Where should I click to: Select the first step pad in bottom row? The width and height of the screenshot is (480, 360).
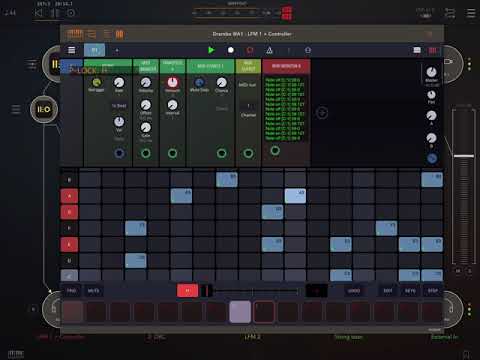pyautogui.click(x=72, y=312)
